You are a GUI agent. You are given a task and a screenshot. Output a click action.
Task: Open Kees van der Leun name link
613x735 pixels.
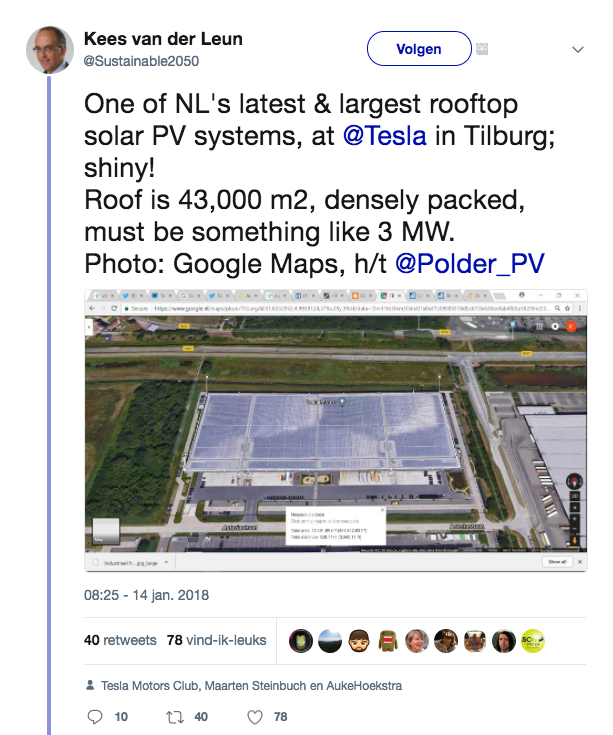[163, 39]
